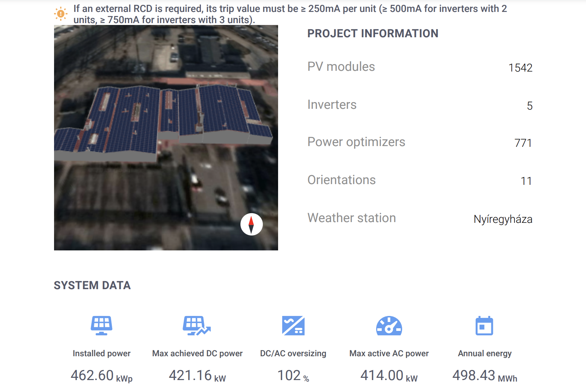The width and height of the screenshot is (586, 392).
Task: Click the 102 % oversizing value
Action: 293,376
